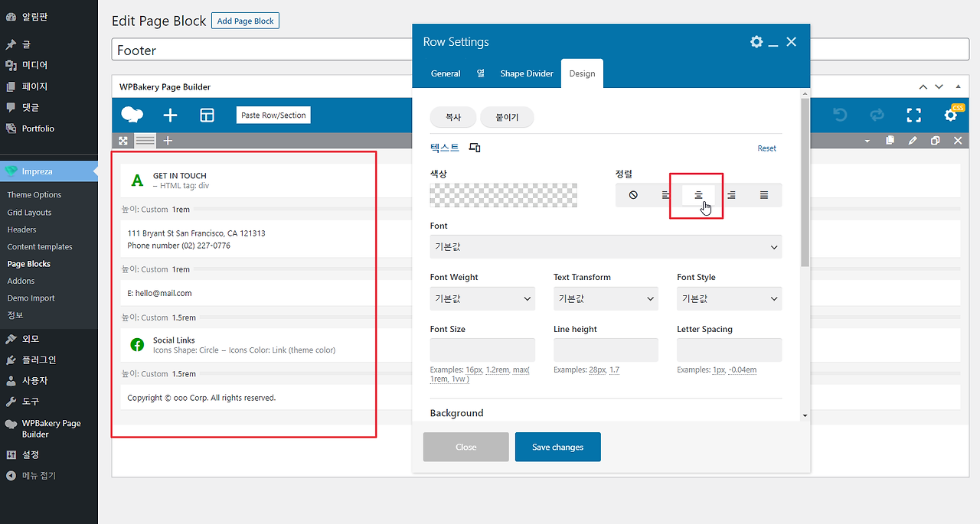Select the Social Links facebook icon

[x=137, y=345]
